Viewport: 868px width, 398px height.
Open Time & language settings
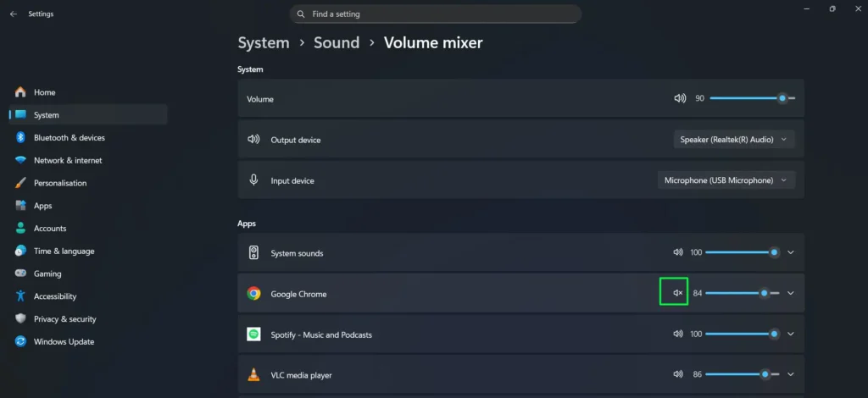point(88,251)
